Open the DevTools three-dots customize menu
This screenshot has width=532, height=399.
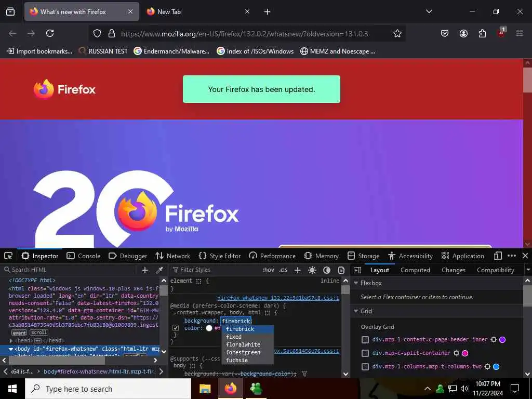[512, 256]
